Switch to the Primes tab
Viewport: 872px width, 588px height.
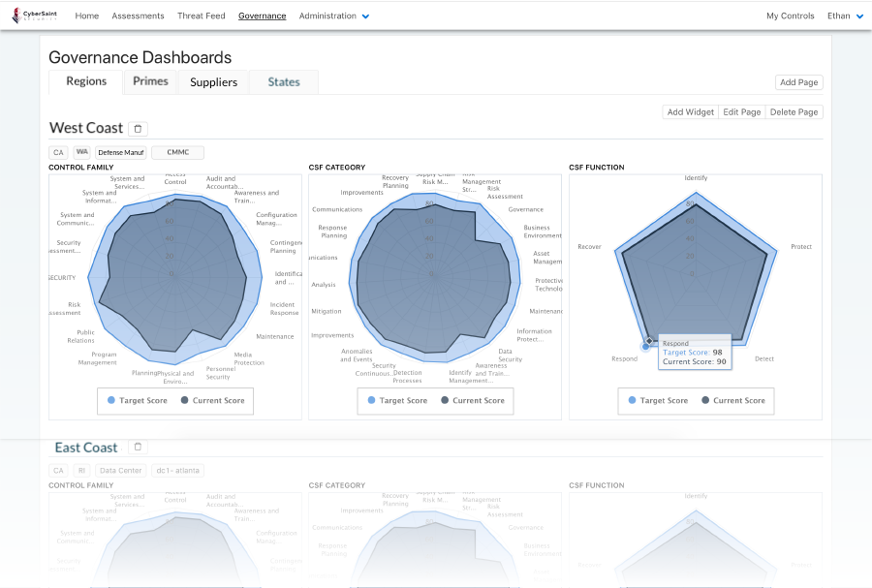click(150, 81)
